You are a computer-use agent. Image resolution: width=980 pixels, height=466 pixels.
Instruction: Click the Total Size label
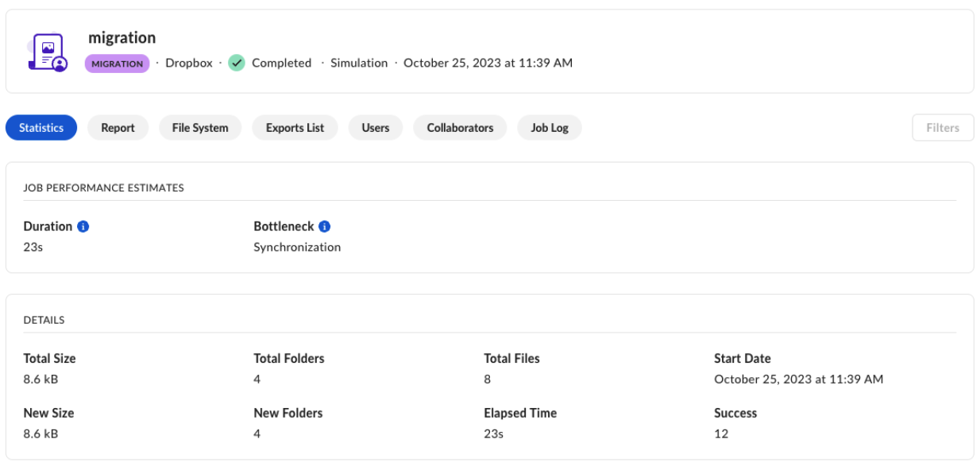50,359
